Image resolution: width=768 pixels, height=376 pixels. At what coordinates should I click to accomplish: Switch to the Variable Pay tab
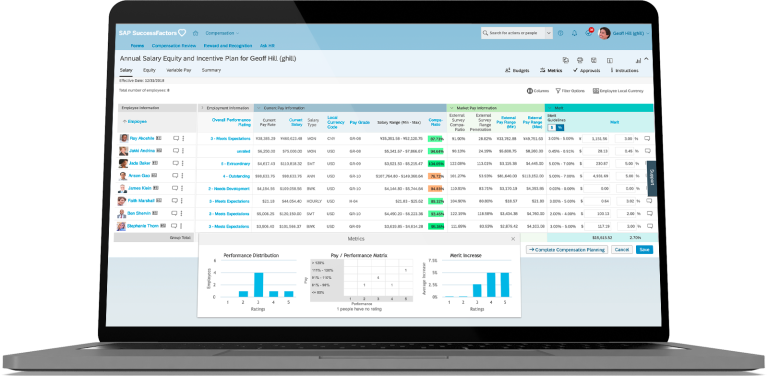(179, 70)
